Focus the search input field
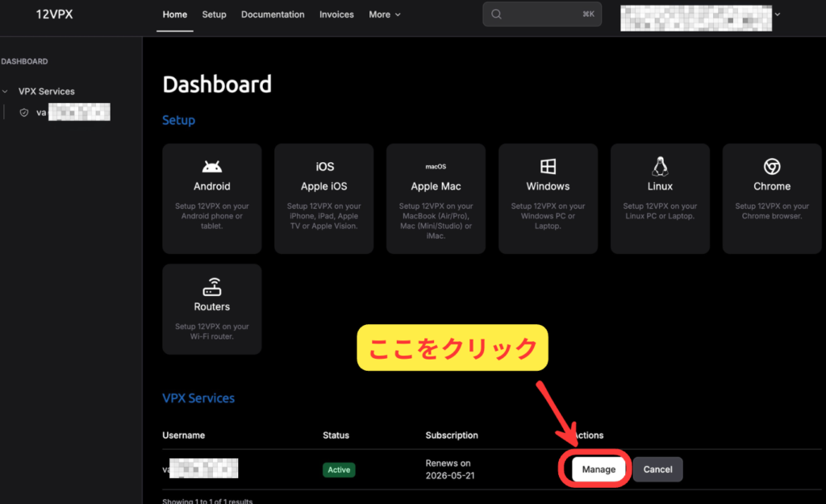The image size is (826, 504). 540,15
